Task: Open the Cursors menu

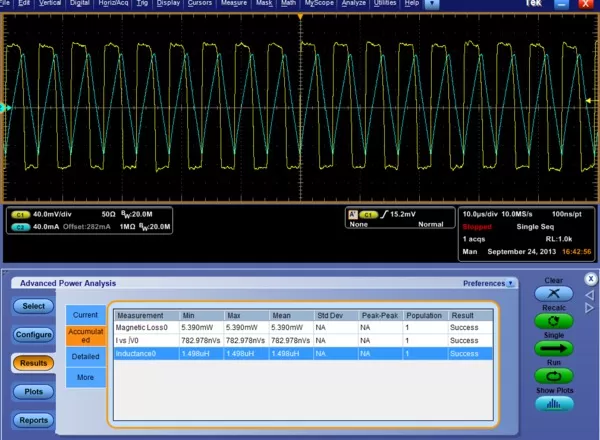Action: (200, 5)
